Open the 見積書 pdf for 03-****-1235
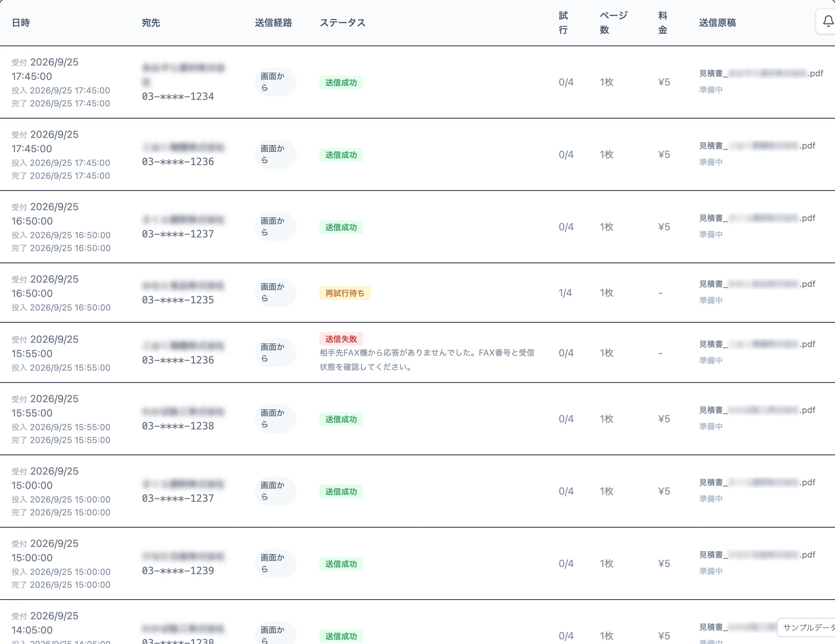This screenshot has width=835, height=644. (x=757, y=284)
